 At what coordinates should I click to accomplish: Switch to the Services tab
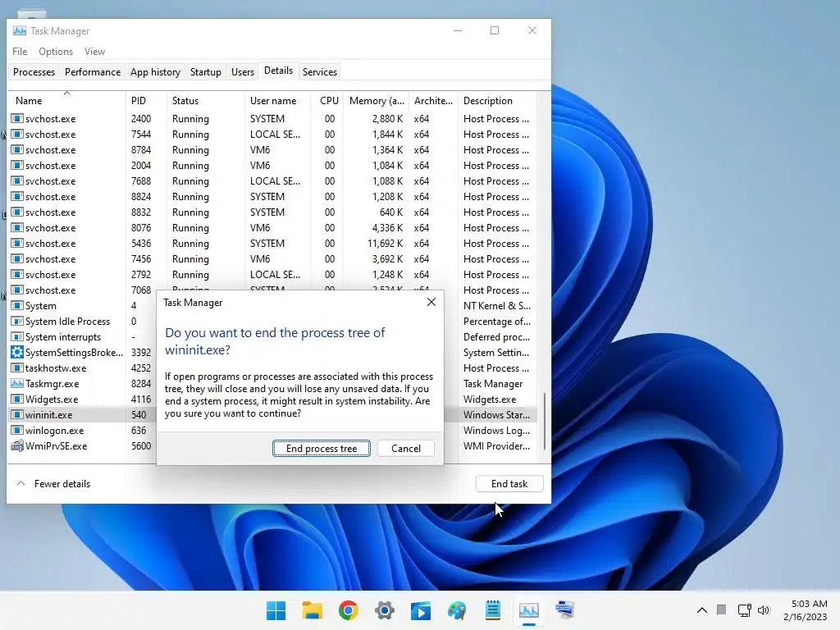pos(320,72)
